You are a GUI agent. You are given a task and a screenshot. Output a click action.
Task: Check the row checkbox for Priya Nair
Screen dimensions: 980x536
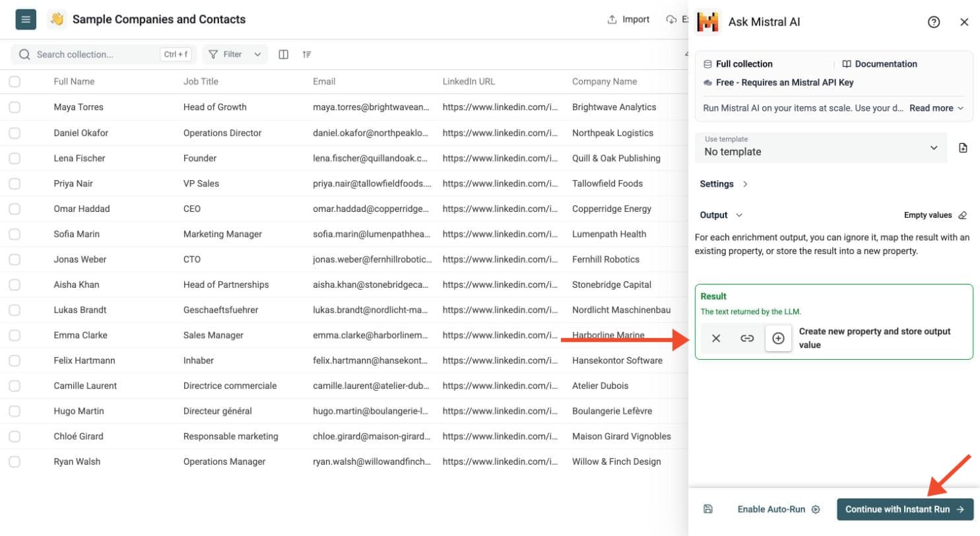[15, 183]
